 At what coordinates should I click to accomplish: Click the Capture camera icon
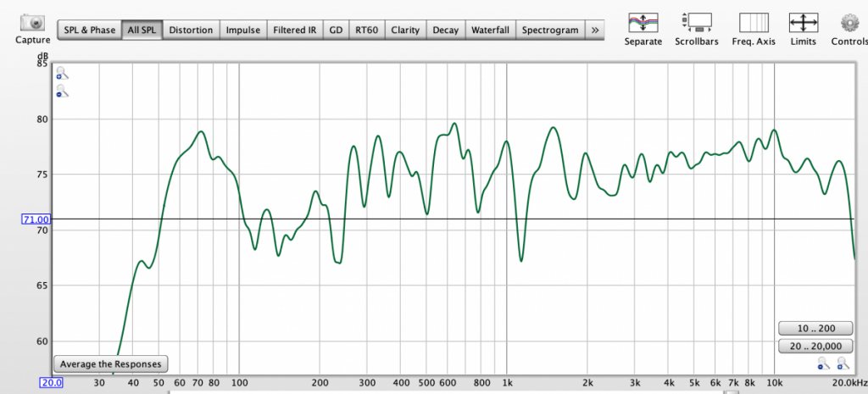[32, 23]
